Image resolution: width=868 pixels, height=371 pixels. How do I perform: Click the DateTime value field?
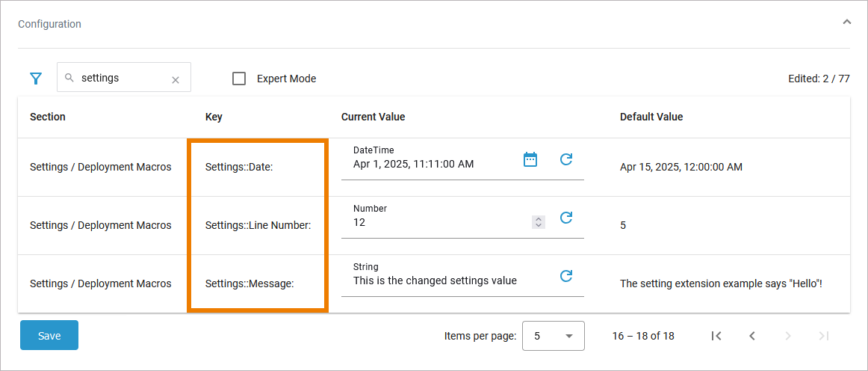pyautogui.click(x=433, y=165)
